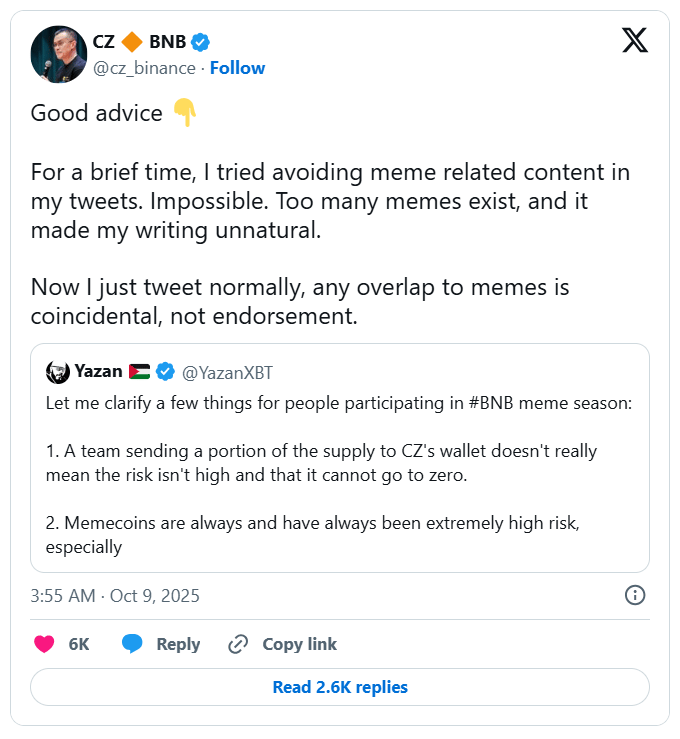Open CZ's profile avatar picture
This screenshot has width=680, height=739.
click(58, 54)
